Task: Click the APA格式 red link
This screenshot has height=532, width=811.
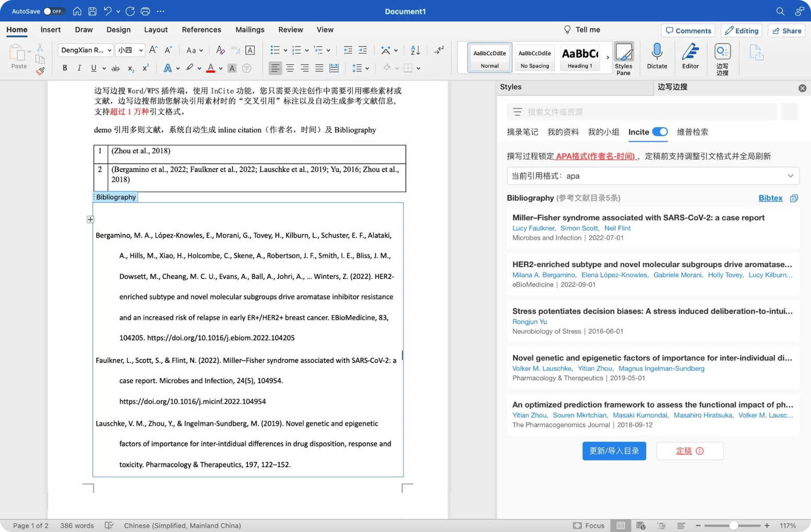Action: coord(595,156)
